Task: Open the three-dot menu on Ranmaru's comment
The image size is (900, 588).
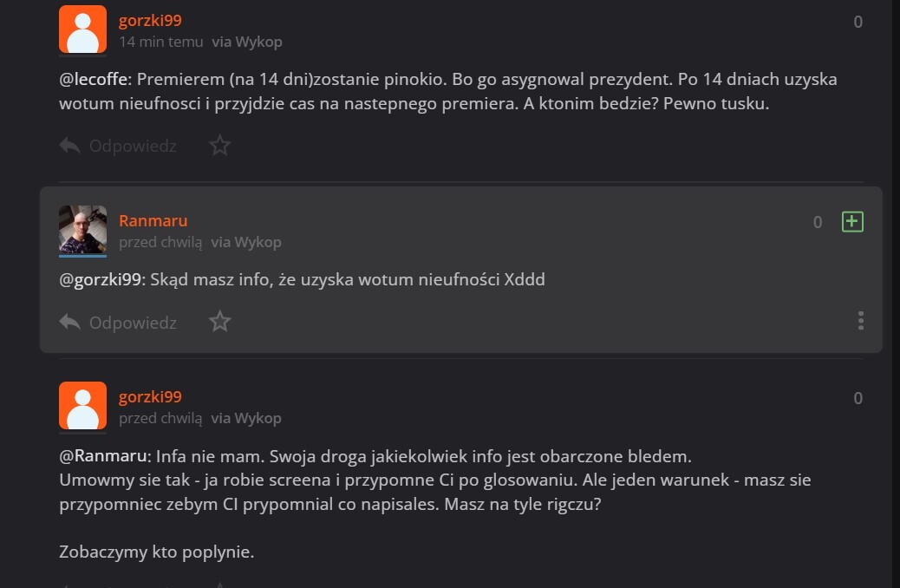Action: click(860, 321)
